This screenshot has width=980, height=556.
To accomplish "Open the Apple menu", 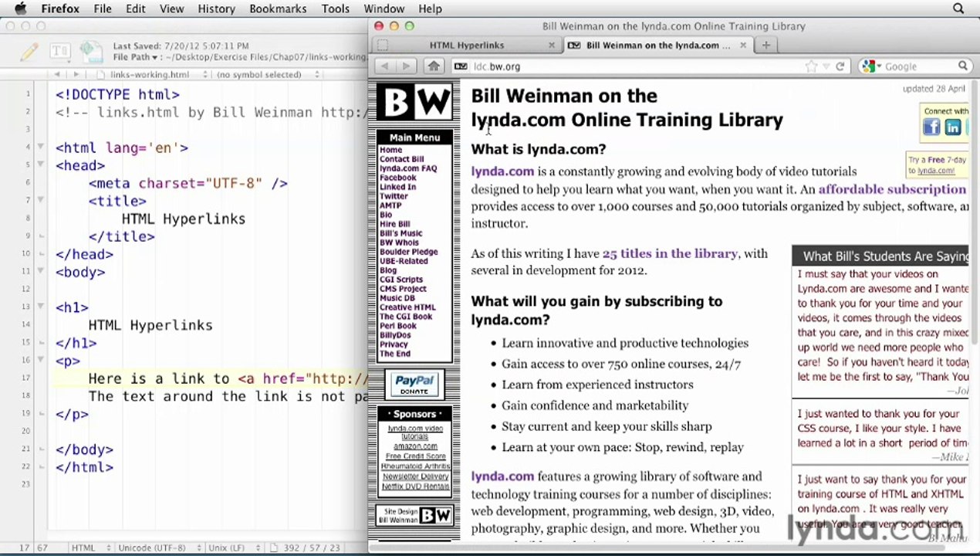I will (x=20, y=8).
